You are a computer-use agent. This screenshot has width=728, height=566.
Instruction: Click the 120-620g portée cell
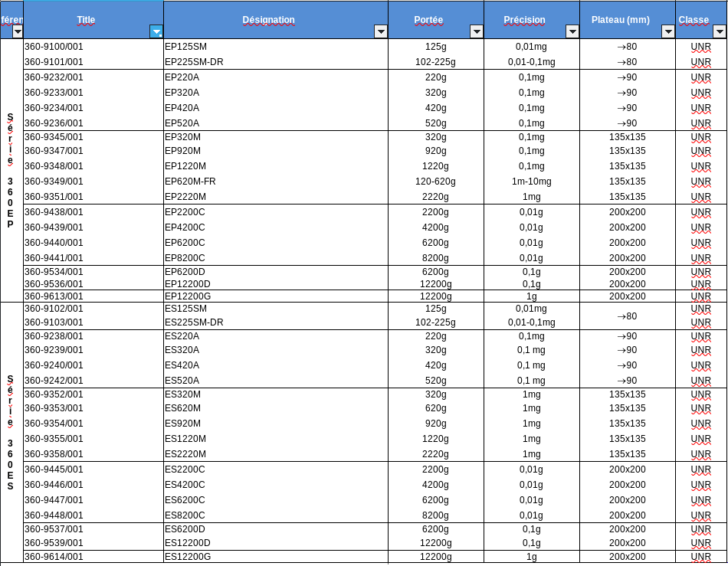tap(435, 182)
